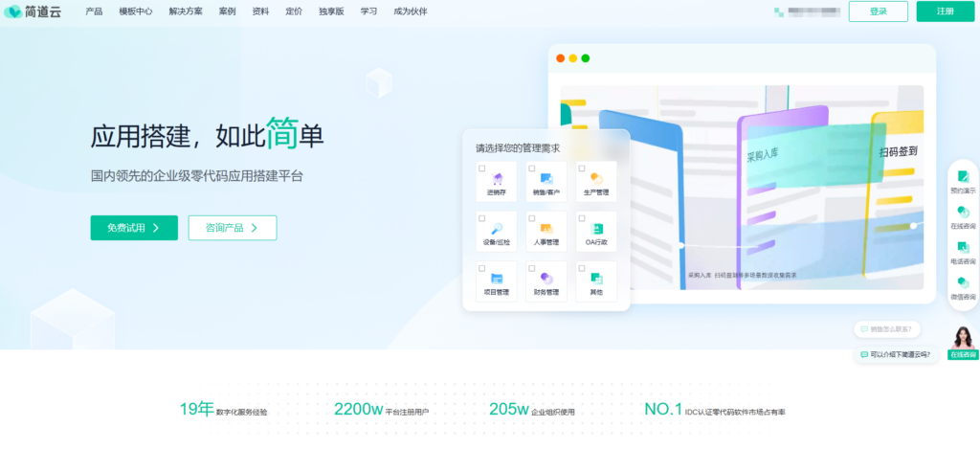The width and height of the screenshot is (980, 449).
Task: Start with the 免费试用 button
Action: 134,228
